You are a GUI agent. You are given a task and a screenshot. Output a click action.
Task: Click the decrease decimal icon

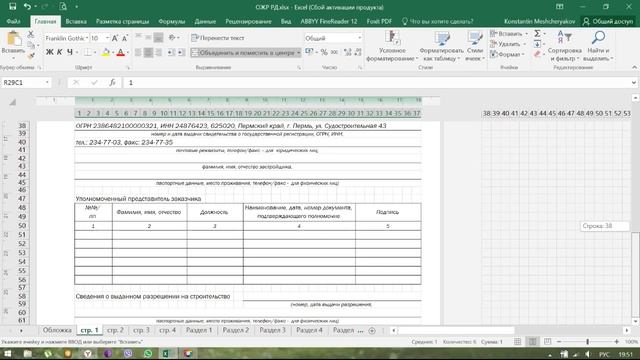(358, 52)
